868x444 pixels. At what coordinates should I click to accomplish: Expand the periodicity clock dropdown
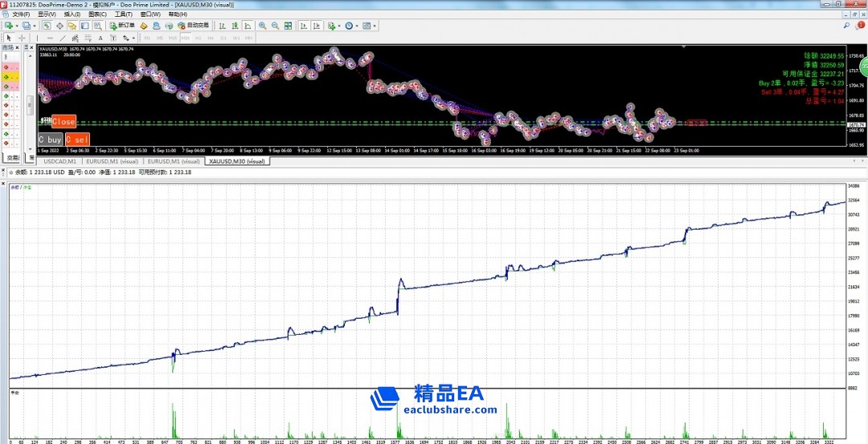(358, 26)
